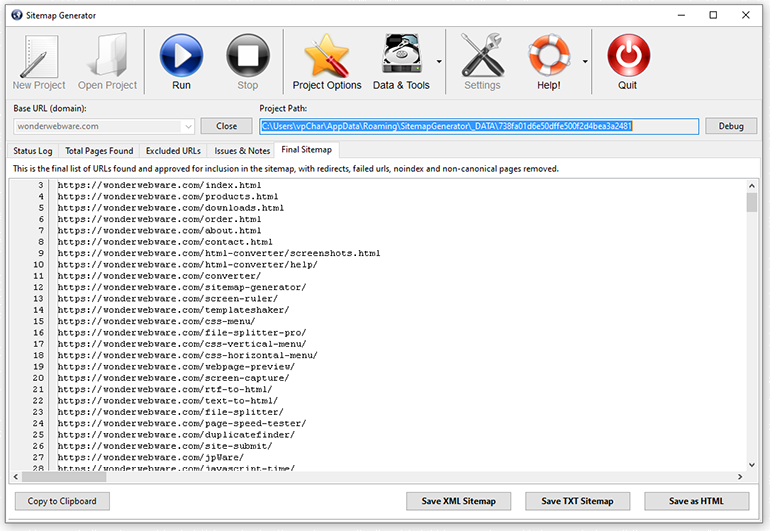Image resolution: width=770 pixels, height=531 pixels.
Task: Click the horizontal scrollbar right arrow
Action: tap(740, 477)
